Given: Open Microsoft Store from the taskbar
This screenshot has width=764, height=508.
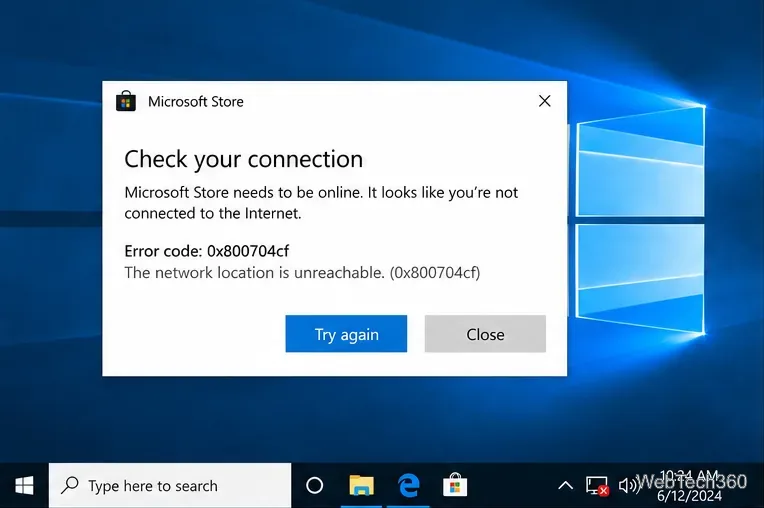Looking at the screenshot, I should click(x=455, y=485).
